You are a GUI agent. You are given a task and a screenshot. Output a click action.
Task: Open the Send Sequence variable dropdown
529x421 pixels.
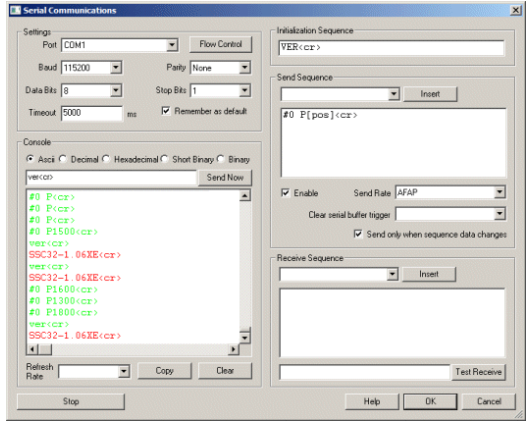point(393,94)
